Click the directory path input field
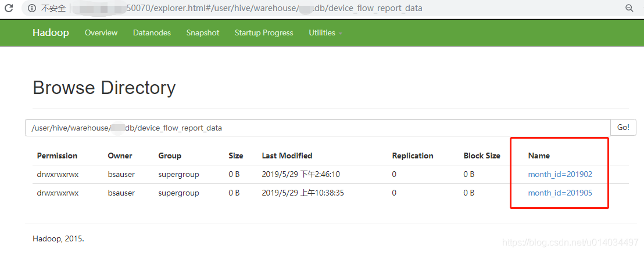Screen dimensions: 644x253 click(318, 128)
